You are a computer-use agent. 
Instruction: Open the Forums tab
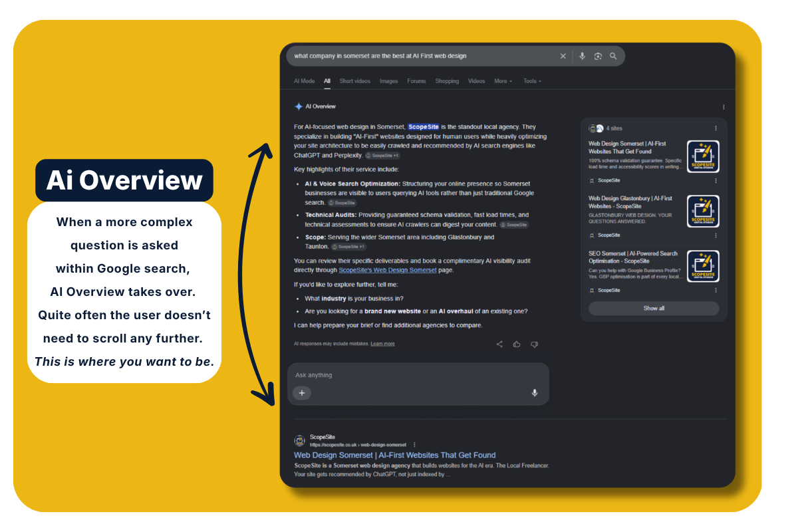tap(416, 81)
